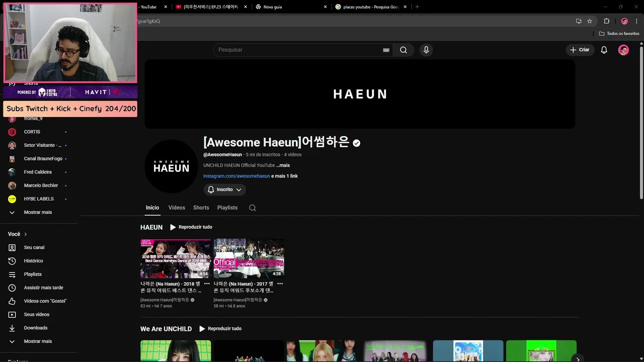Select the Playlists channel tab
This screenshot has height=362, width=644.
(227, 208)
